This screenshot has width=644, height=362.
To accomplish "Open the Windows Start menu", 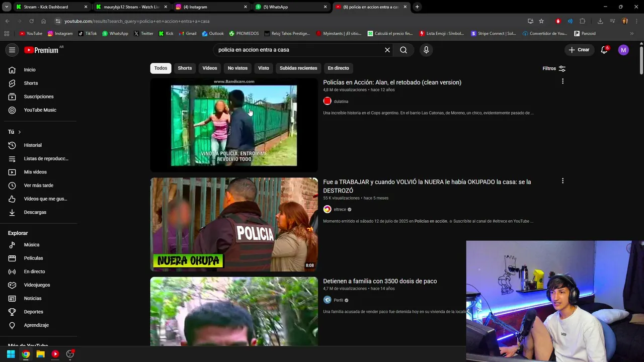I will (11, 354).
